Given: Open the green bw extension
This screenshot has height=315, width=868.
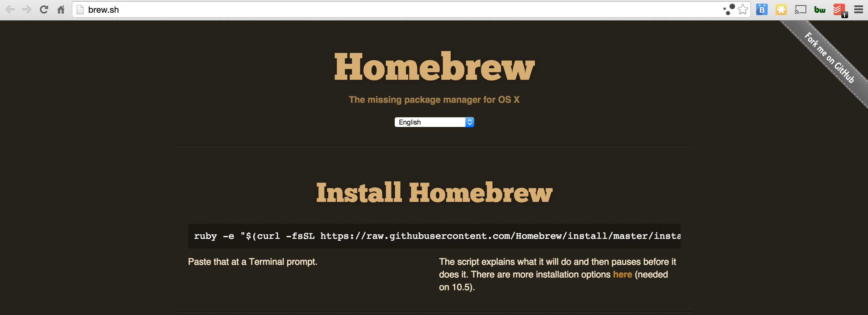Looking at the screenshot, I should 820,10.
